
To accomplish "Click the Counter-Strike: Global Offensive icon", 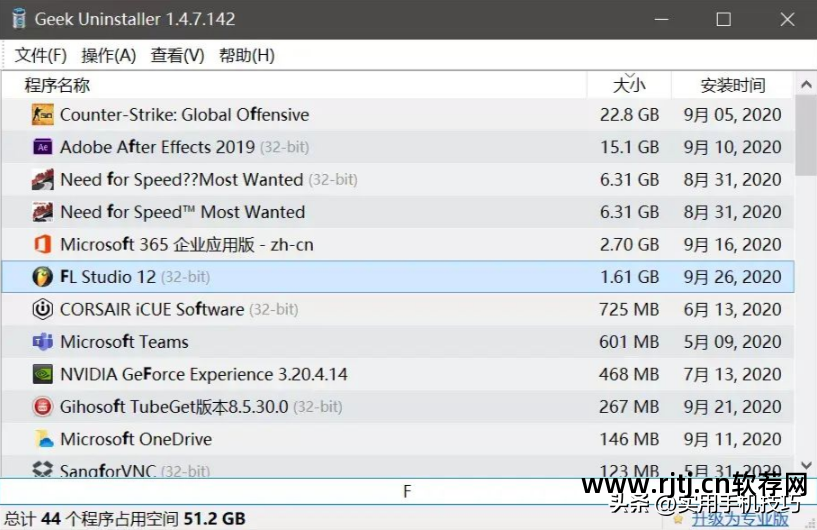I will click(42, 115).
